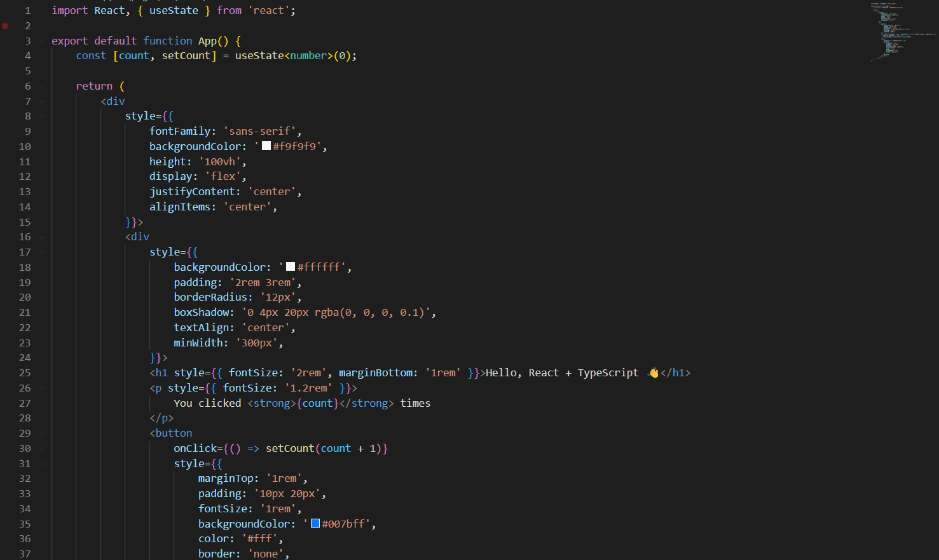Click the closing </p> tag
939x560 pixels.
tap(161, 418)
